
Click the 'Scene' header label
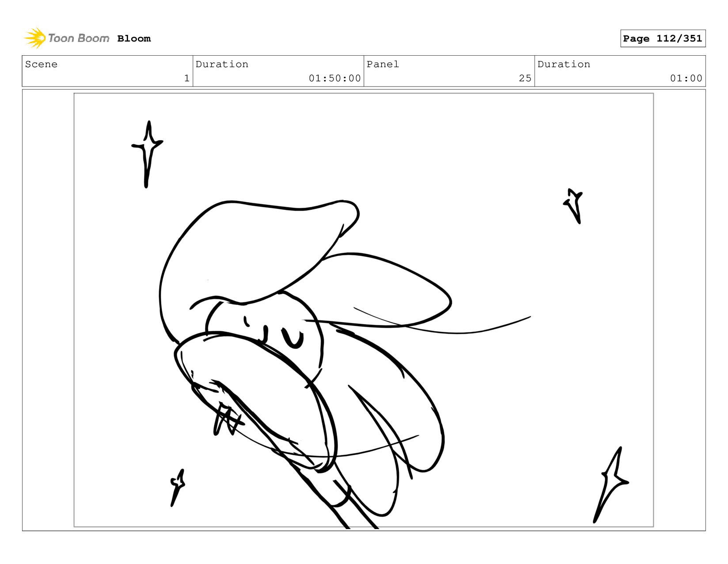click(41, 64)
